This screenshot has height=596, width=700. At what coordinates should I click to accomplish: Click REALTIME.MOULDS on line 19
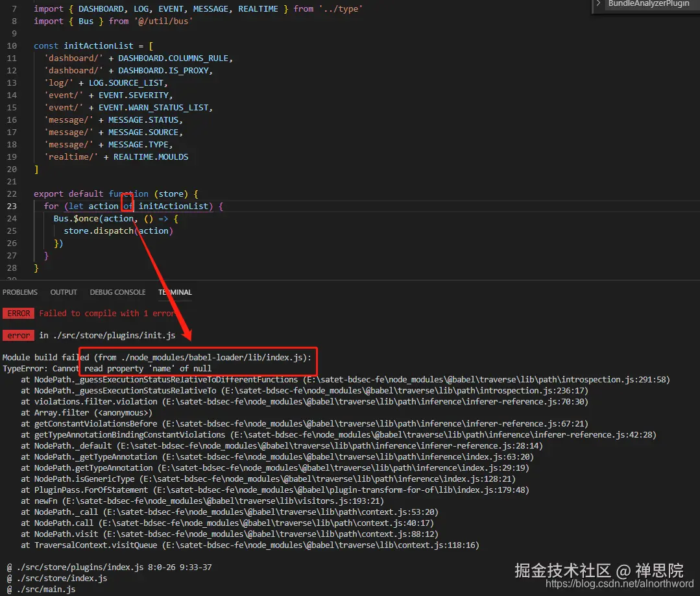tap(151, 157)
